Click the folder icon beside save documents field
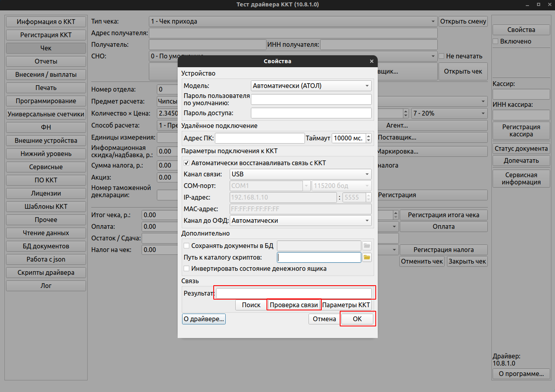 click(x=367, y=246)
